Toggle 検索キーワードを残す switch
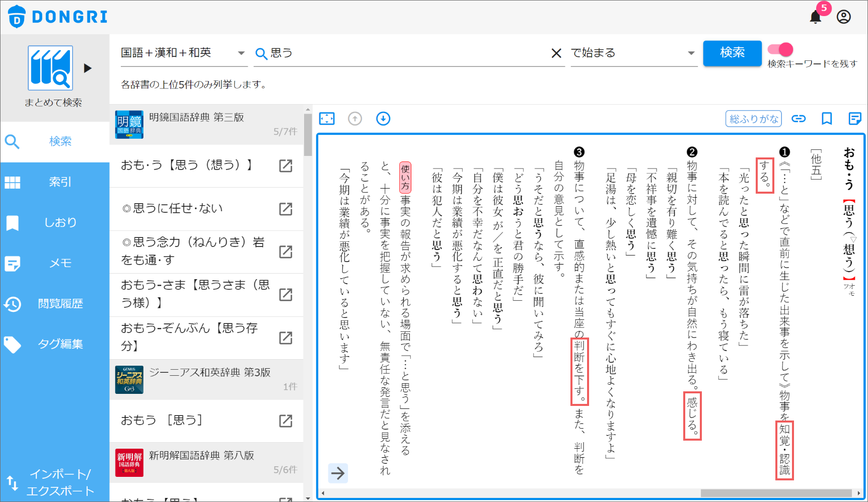Screen dimensions: 868x502 click(780, 49)
